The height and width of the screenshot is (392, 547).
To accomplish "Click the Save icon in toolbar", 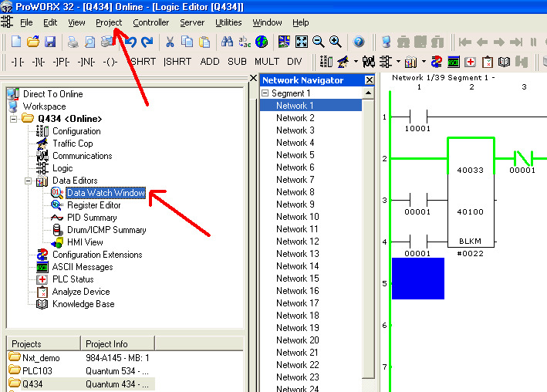I will click(50, 42).
